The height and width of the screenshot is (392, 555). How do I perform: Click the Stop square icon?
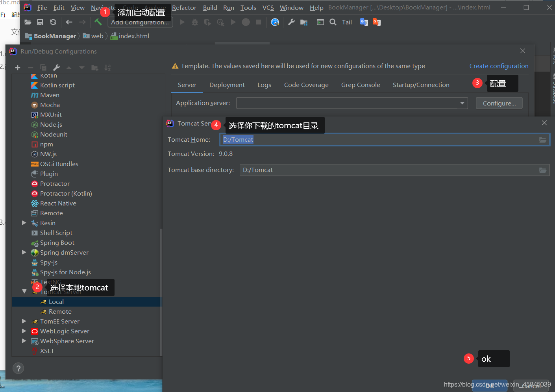[259, 22]
